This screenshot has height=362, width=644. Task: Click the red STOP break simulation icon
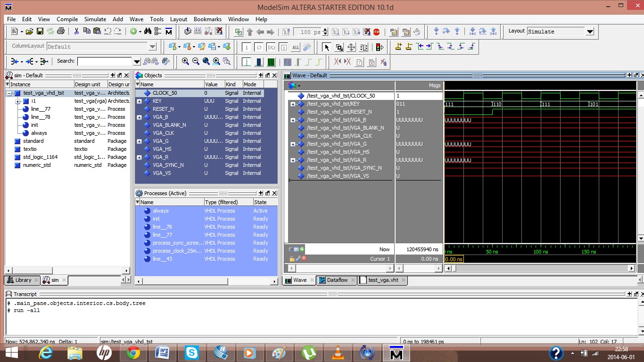coord(377,32)
